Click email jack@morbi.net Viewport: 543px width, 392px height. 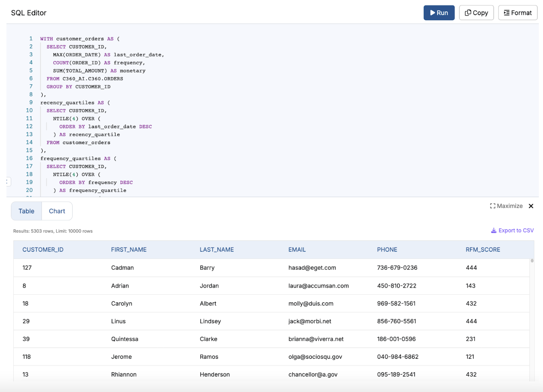coord(310,321)
